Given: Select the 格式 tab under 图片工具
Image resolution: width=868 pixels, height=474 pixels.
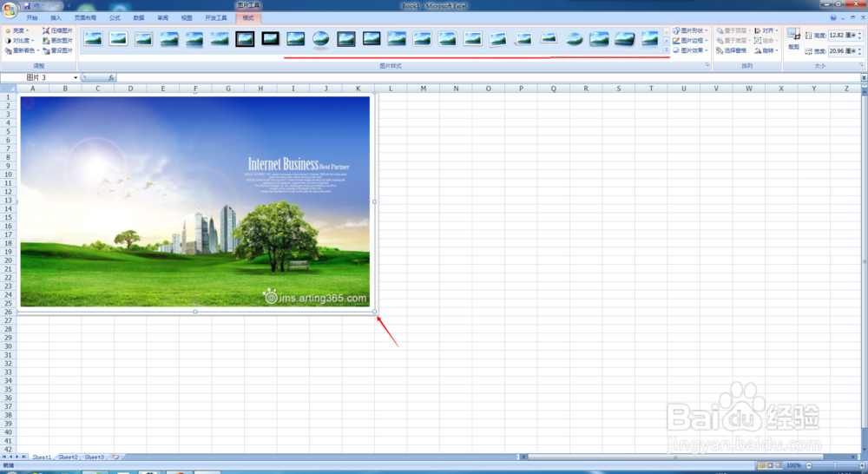Looking at the screenshot, I should pos(248,17).
